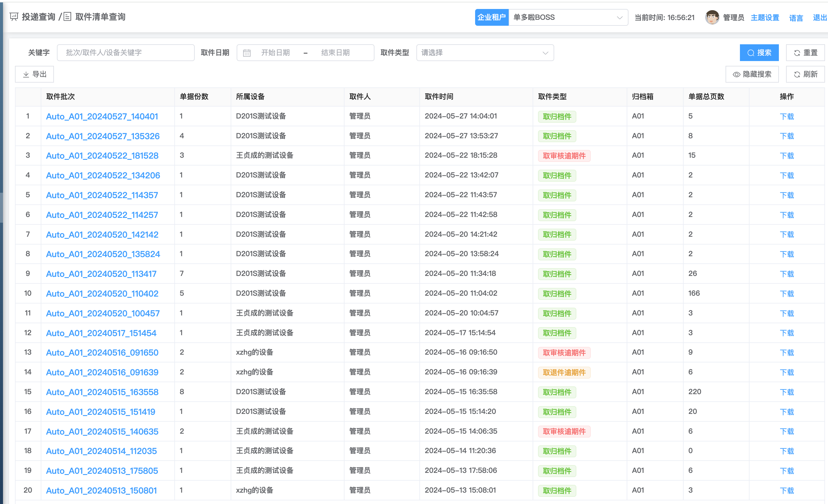
Task: Open theme settings
Action: coord(764,17)
